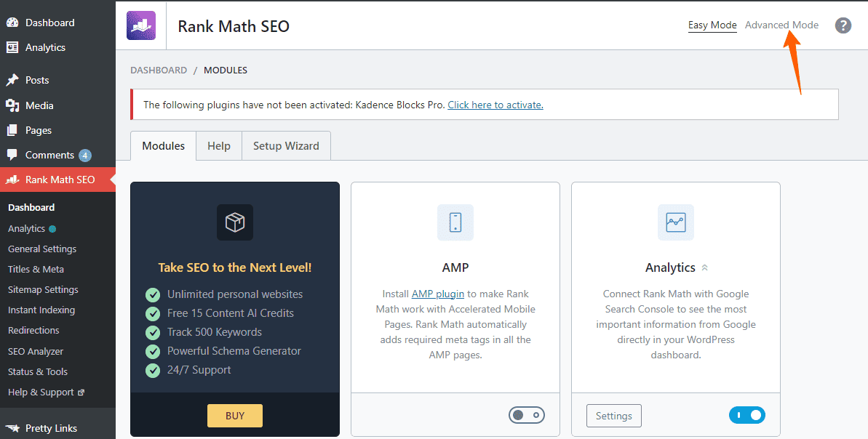Viewport: 868px width, 439px height.
Task: Click the Posts pin icon
Action: coord(12,80)
